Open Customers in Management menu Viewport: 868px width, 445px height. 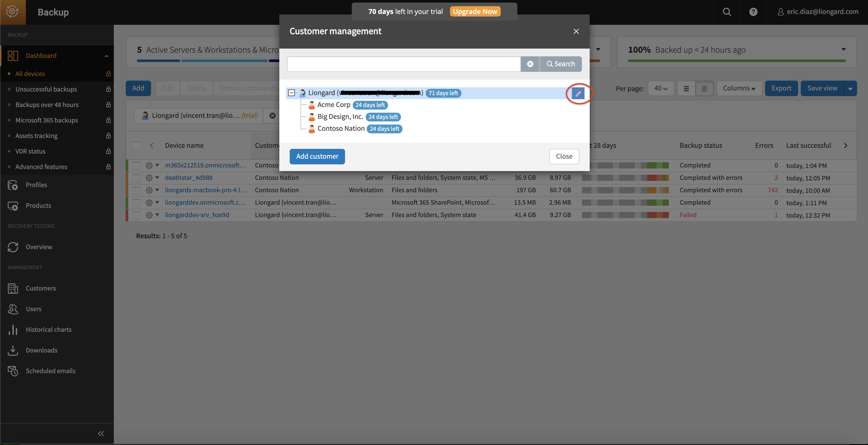(41, 288)
